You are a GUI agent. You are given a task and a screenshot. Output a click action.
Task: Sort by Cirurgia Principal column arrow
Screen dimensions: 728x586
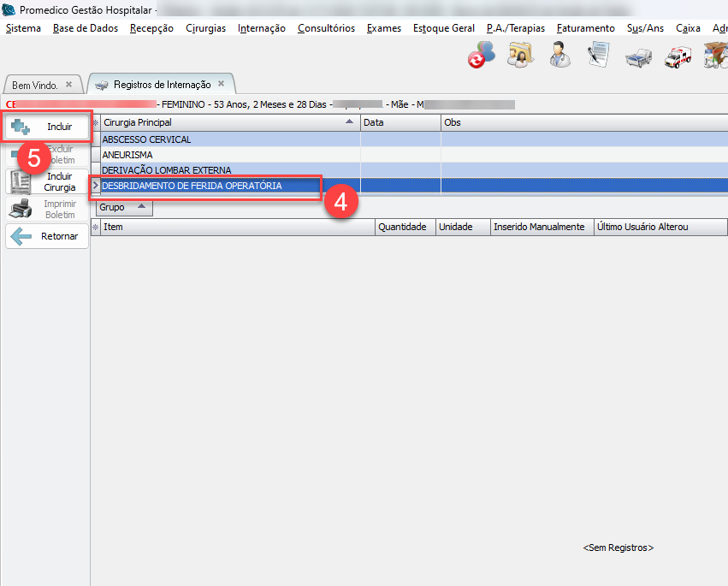click(x=349, y=123)
